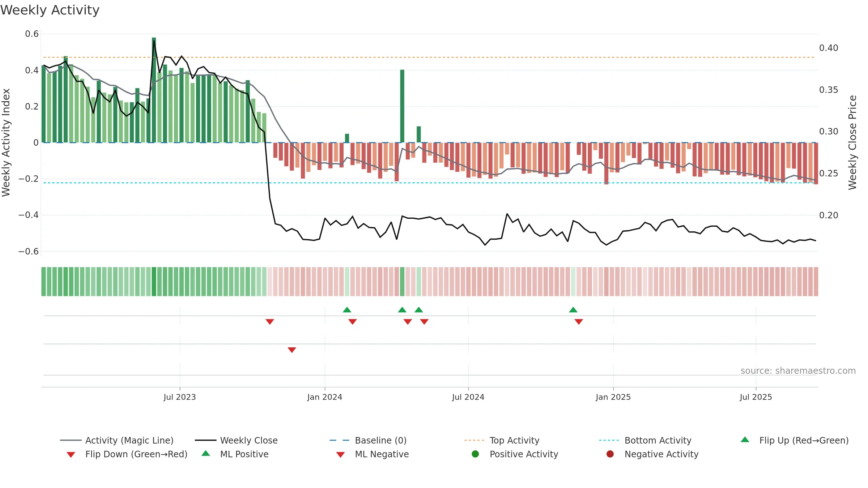The height and width of the screenshot is (488, 868).
Task: Click the Weekly Activity Index axis title
Action: [x=6, y=142]
